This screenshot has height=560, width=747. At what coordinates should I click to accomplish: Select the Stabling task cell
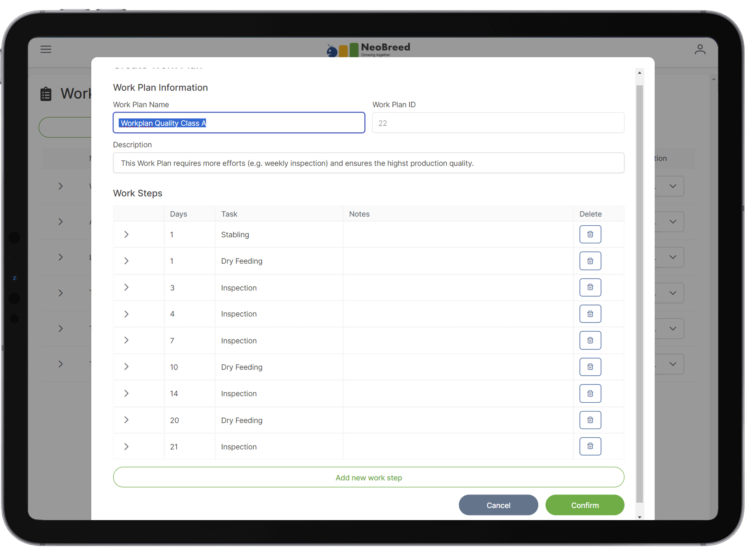[279, 234]
